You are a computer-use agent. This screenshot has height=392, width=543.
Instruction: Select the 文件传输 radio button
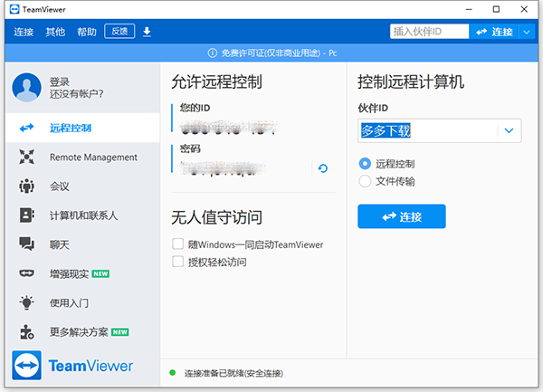[x=365, y=181]
